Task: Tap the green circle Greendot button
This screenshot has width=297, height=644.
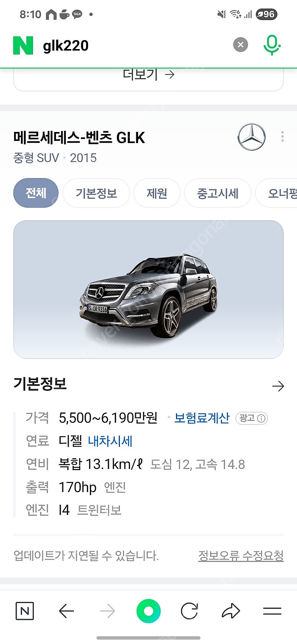Action: [x=148, y=611]
